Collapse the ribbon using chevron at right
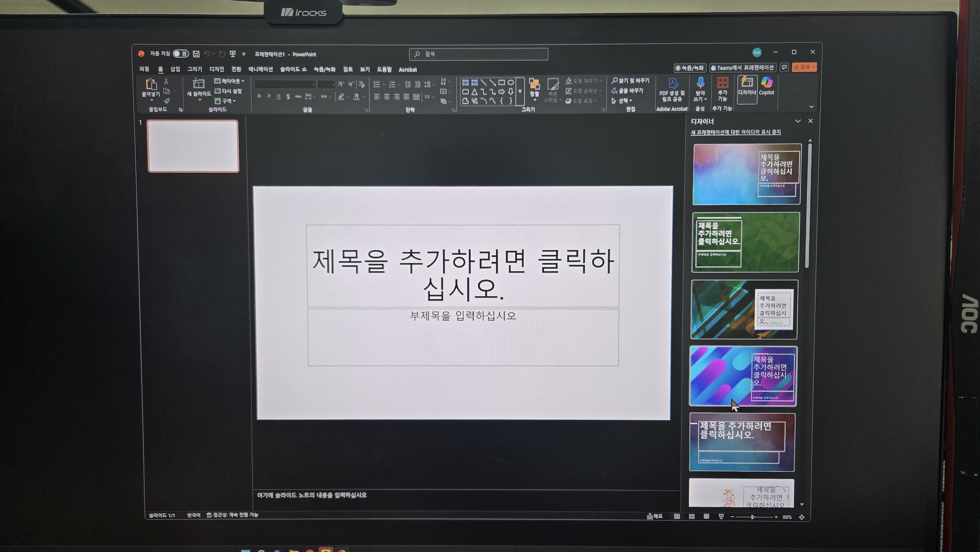Screen dimensions: 980x552 point(811,107)
